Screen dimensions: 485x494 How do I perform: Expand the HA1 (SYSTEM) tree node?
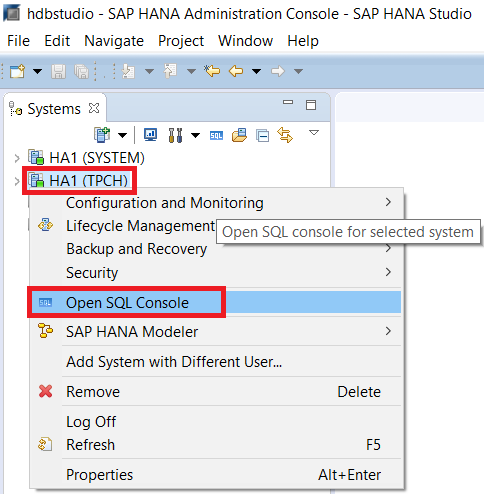click(17, 158)
